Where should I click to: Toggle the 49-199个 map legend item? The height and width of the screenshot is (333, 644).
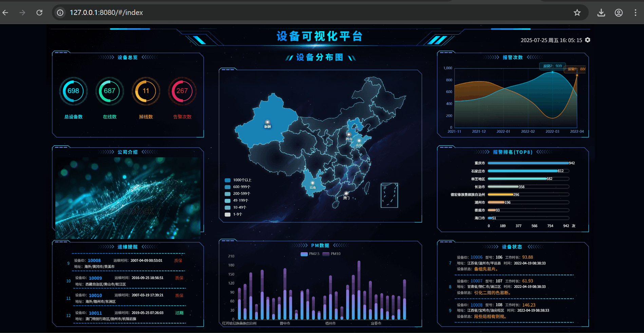(236, 201)
